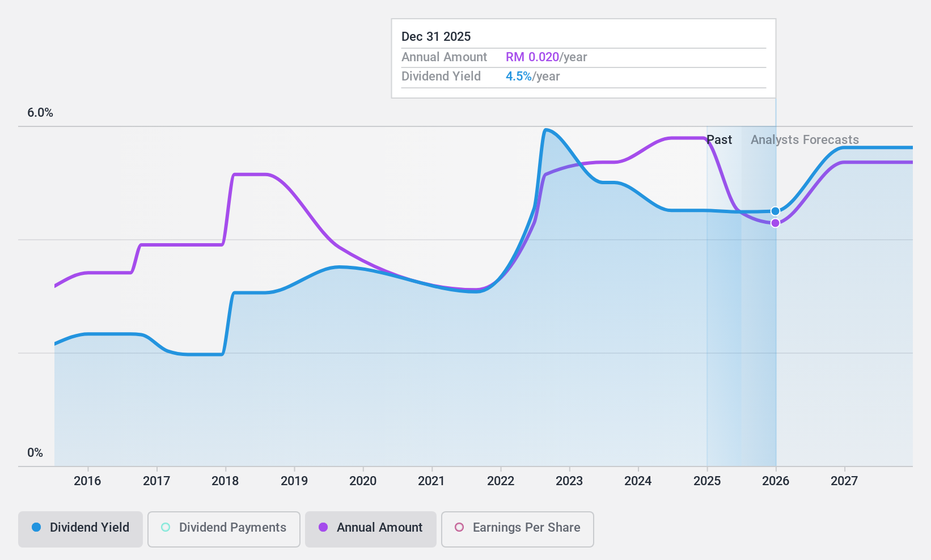This screenshot has width=931, height=560.
Task: Click the RM 0.020/year tooltip value
Action: 547,57
